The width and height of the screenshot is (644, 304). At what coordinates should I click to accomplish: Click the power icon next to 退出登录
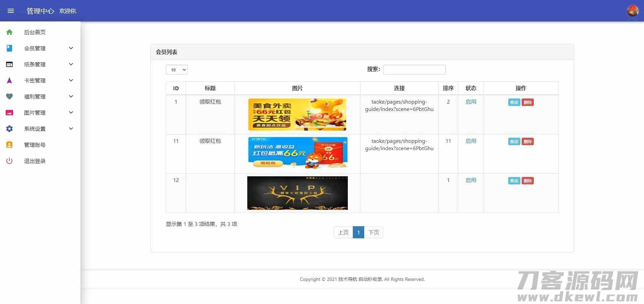9,161
